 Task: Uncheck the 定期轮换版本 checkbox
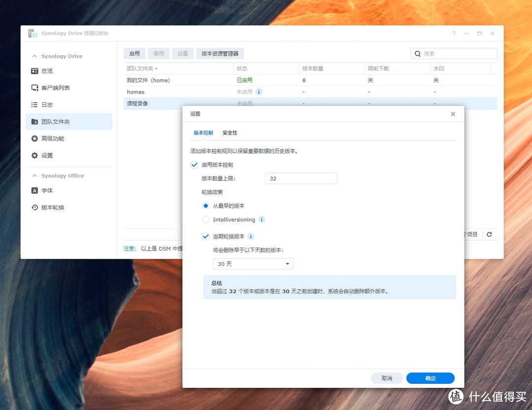[x=206, y=237]
